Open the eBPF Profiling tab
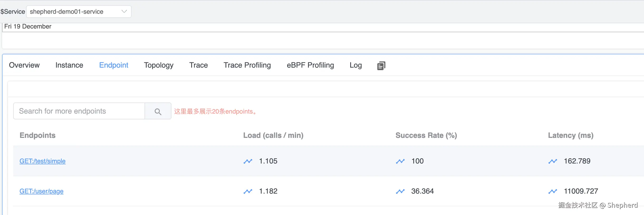 pyautogui.click(x=310, y=65)
